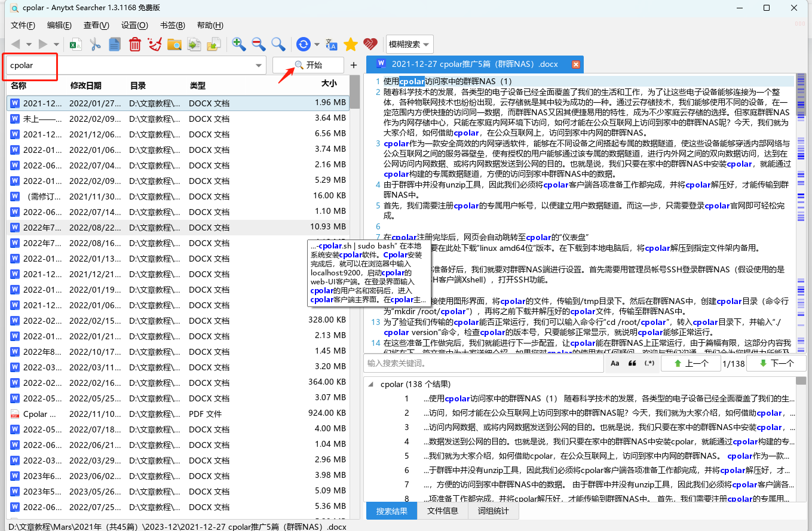Add to favorites with the star icon
812x531 pixels.
(351, 44)
